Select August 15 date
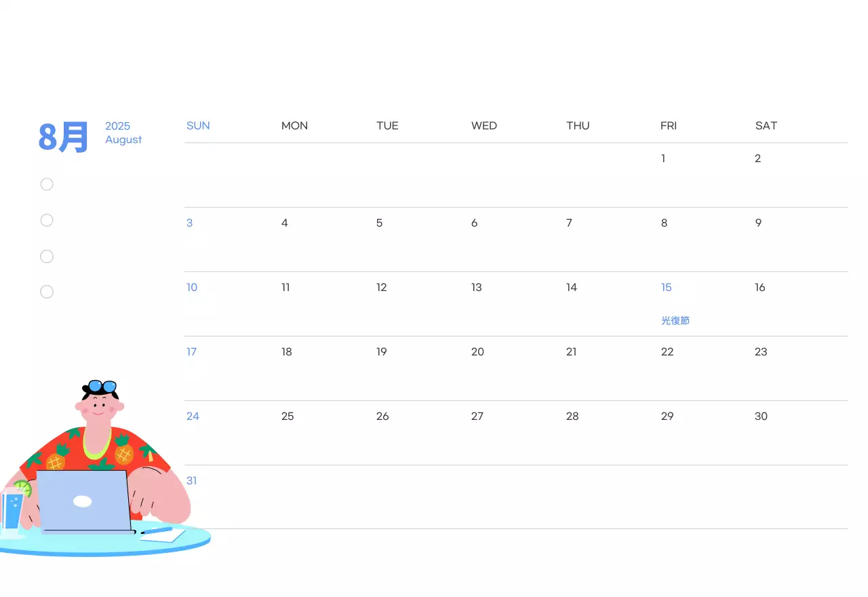 (x=667, y=288)
